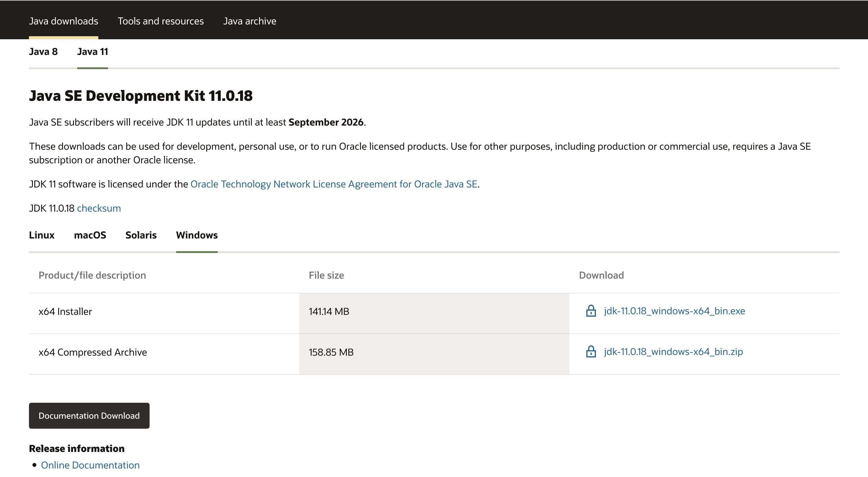Viewport: 868px width, 477px height.
Task: Download jdk-11.0.18_windows-x64_bin.exe
Action: coord(674,311)
